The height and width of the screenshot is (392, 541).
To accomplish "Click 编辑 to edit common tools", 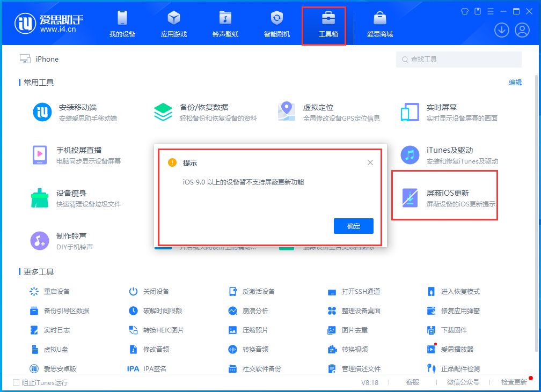I will tap(515, 83).
